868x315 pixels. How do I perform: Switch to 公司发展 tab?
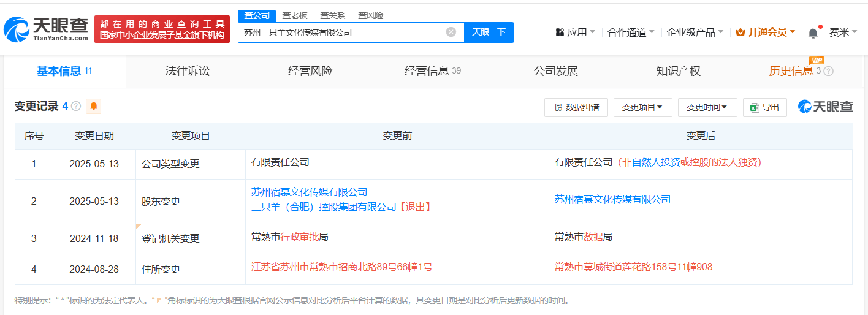(556, 71)
